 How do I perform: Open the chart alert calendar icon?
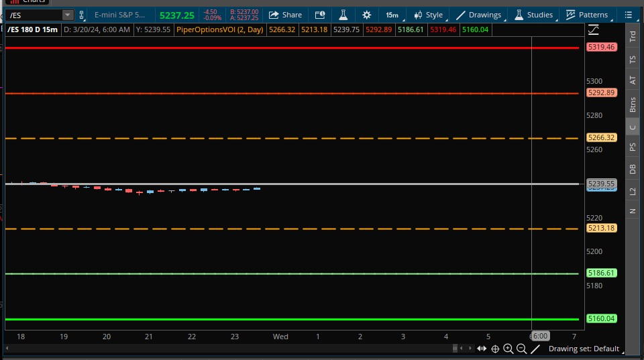[x=320, y=15]
